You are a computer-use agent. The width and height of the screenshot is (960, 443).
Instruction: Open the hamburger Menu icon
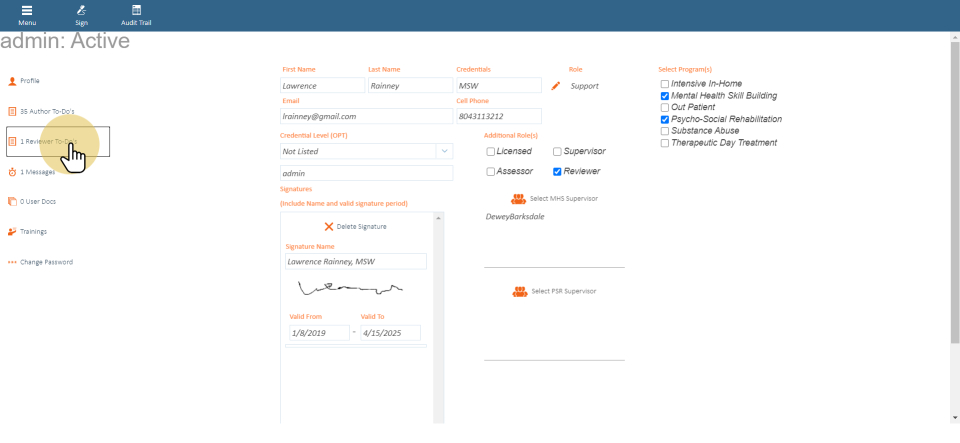27,11
